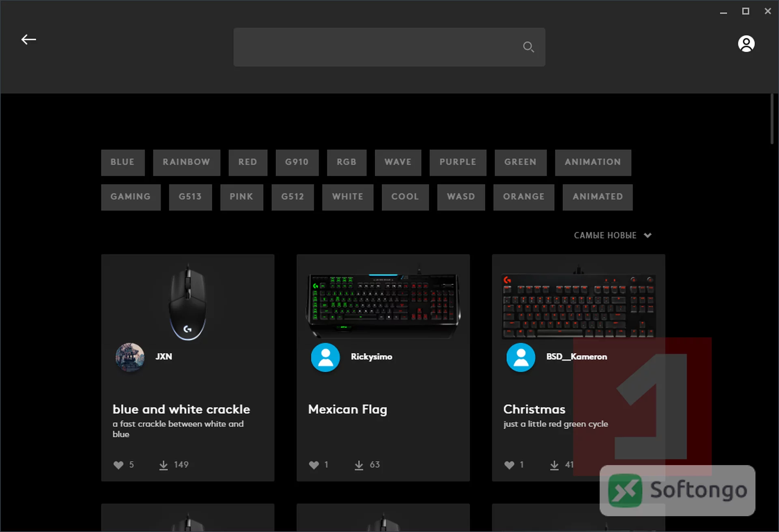Choose the G512 tag
Image resolution: width=779 pixels, height=532 pixels.
tap(293, 197)
